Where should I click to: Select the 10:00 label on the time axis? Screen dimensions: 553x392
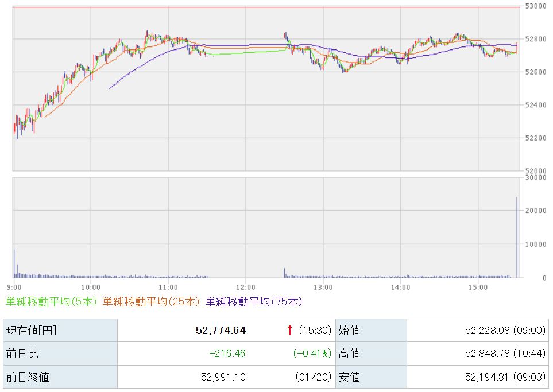(x=91, y=286)
